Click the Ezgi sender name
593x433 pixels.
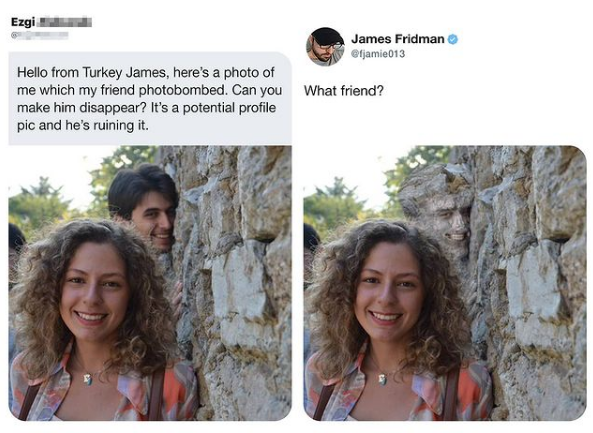pos(23,22)
